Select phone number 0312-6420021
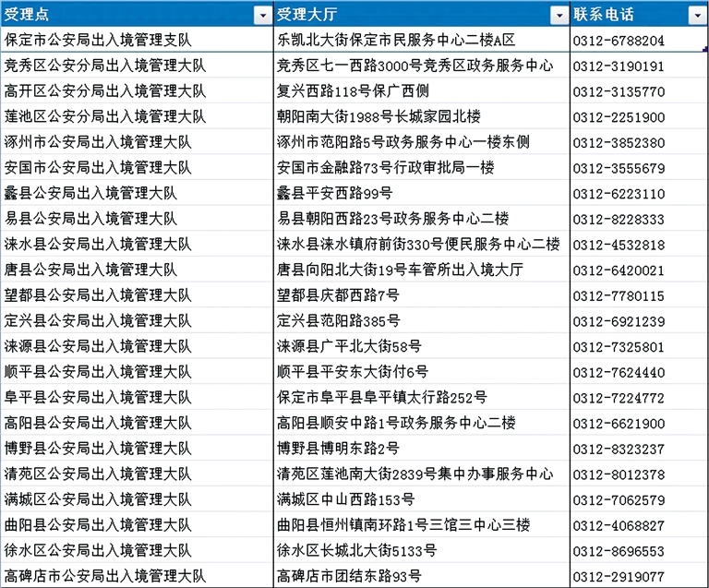Screen dimensions: 709x588 click(x=619, y=270)
